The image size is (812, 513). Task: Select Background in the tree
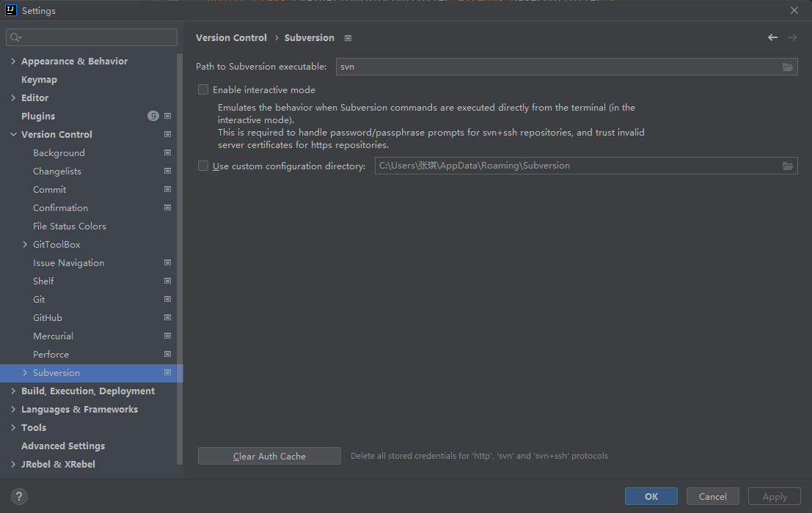coord(59,153)
